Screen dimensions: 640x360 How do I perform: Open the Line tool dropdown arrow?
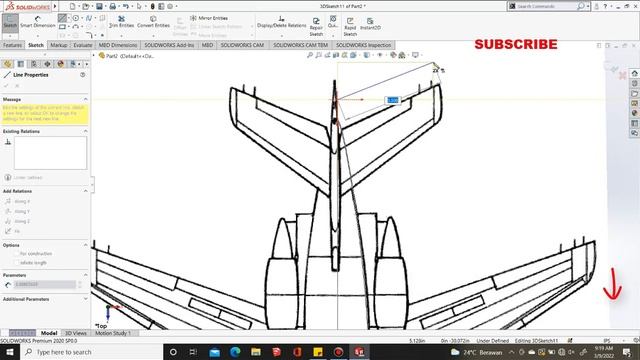pyautogui.click(x=69, y=18)
